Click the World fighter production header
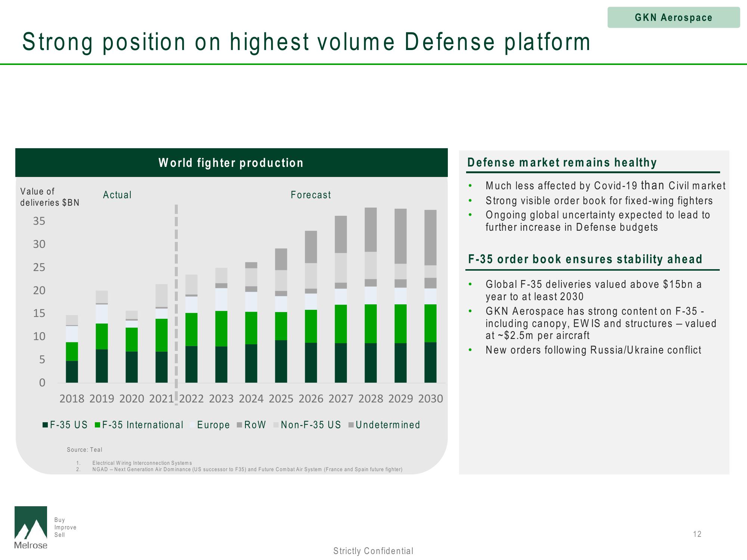 pos(231,162)
